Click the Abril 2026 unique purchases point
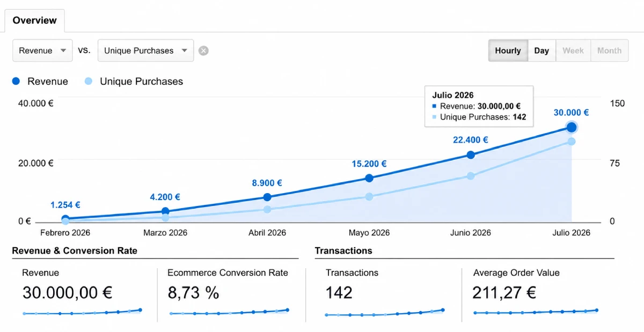Viewport: 644px width, 332px height. click(267, 209)
